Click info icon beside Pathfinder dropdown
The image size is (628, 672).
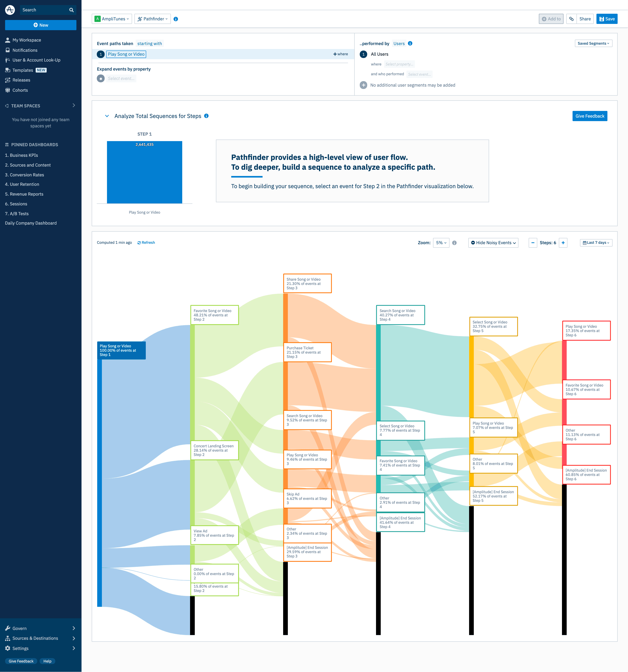pos(176,19)
